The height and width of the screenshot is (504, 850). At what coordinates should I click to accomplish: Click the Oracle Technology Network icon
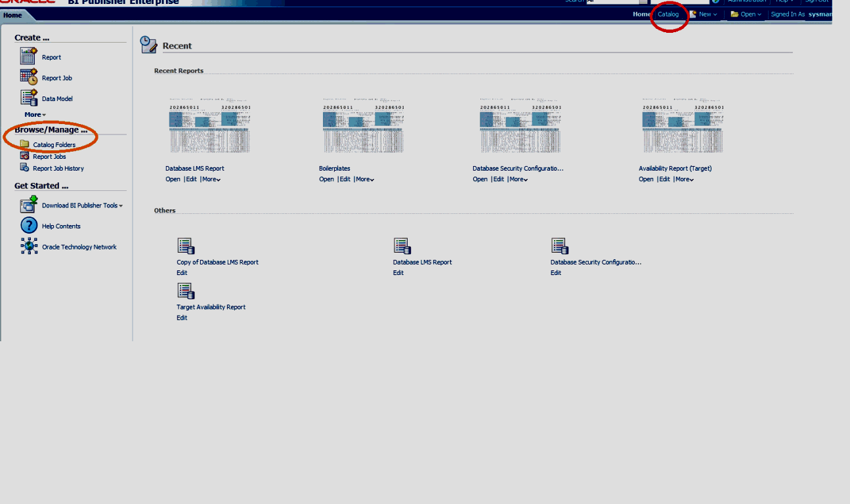pyautogui.click(x=29, y=246)
